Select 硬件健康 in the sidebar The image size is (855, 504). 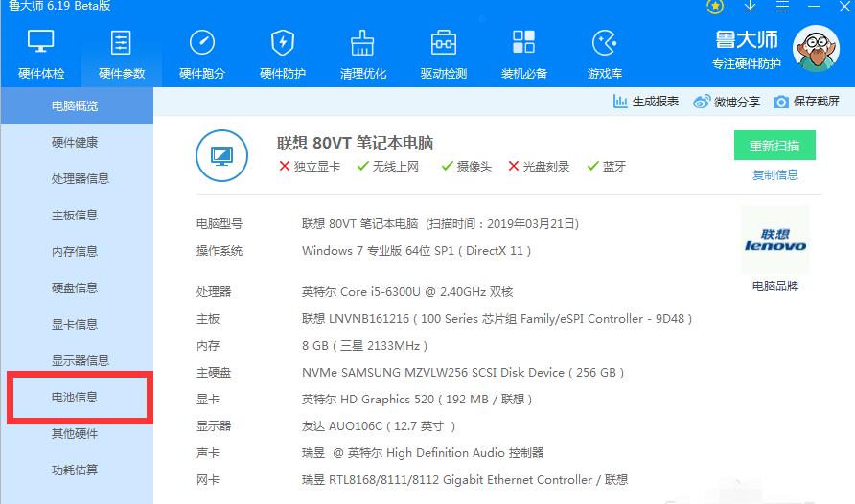click(77, 142)
